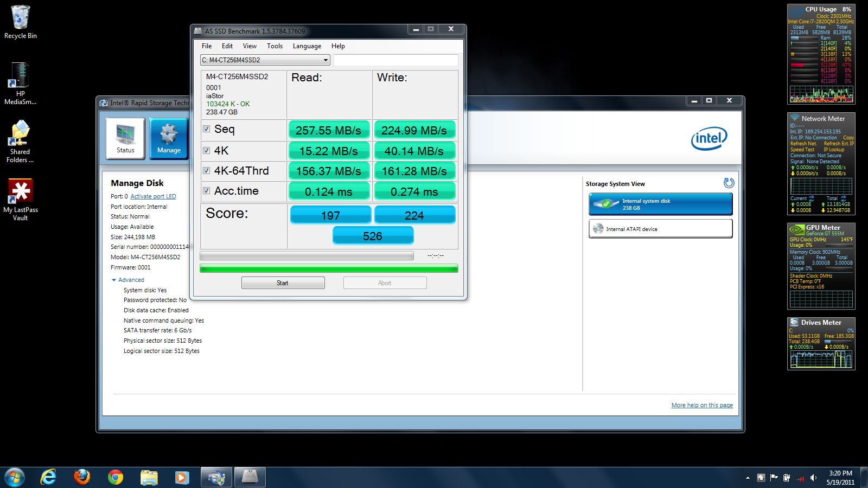Viewport: 868px width, 488px height.
Task: Uncheck the Acc.time benchmark checkbox
Action: click(206, 190)
